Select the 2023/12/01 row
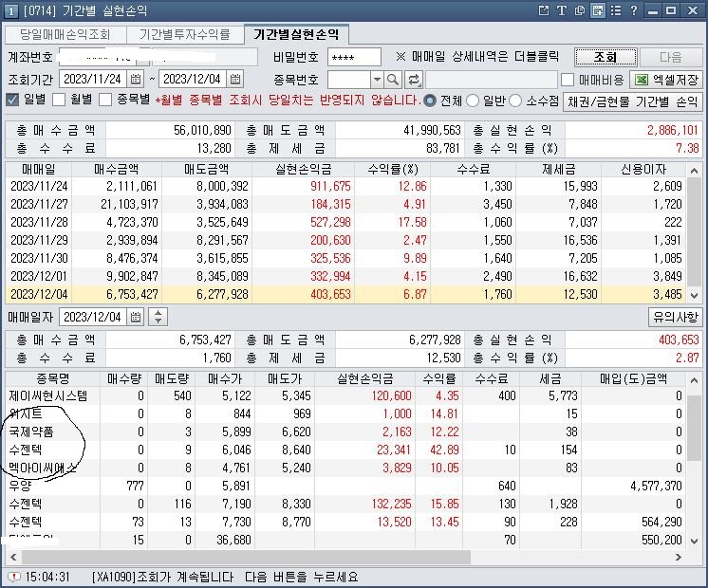708x588 pixels. pyautogui.click(x=346, y=276)
